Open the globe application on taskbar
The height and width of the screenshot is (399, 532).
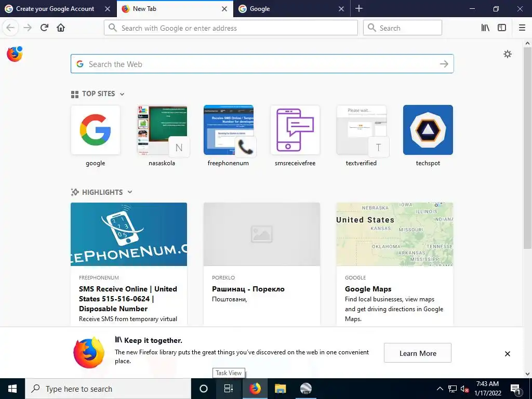[305, 389]
